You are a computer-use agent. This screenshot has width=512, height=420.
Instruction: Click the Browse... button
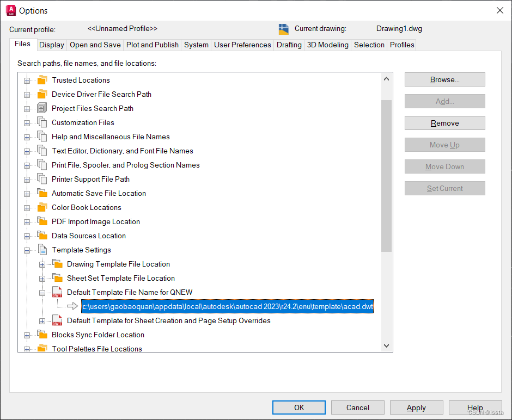click(445, 79)
